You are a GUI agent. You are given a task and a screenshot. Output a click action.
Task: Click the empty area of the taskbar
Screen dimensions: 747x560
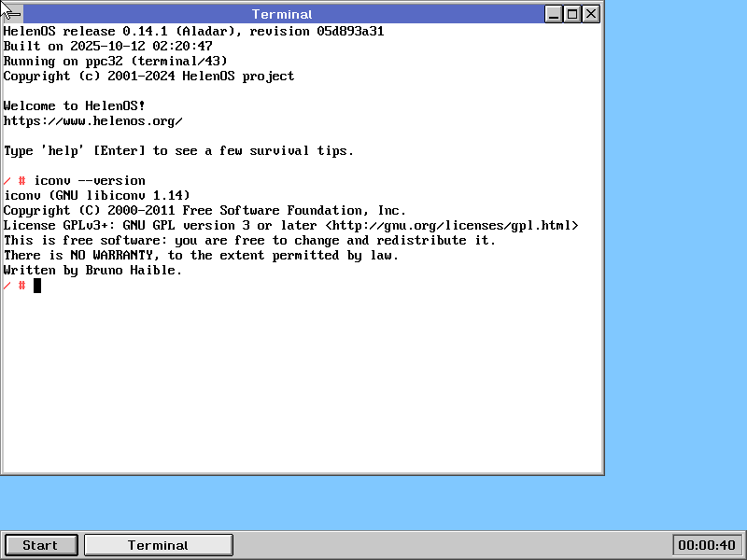448,545
